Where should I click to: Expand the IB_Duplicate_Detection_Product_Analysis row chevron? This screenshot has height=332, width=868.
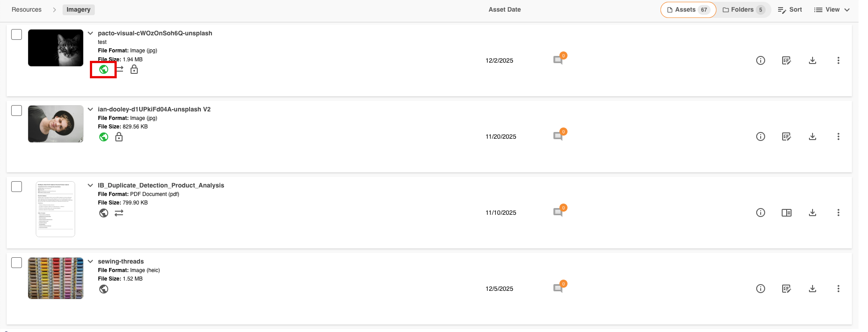[90, 185]
